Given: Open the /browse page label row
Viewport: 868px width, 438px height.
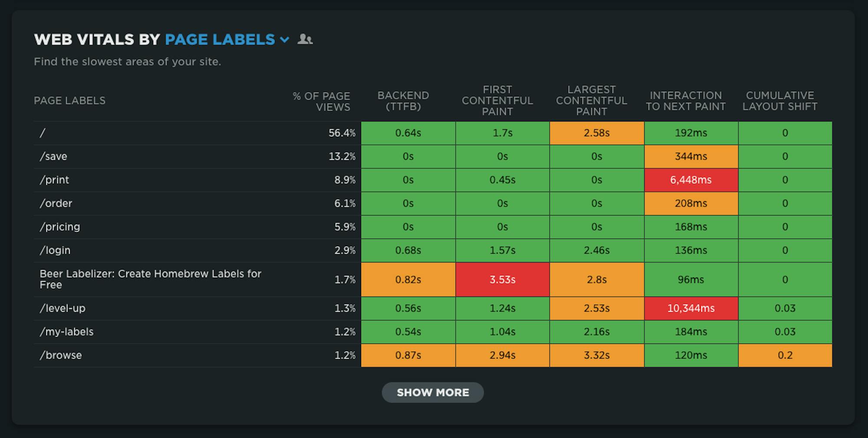Looking at the screenshot, I should click(x=61, y=355).
